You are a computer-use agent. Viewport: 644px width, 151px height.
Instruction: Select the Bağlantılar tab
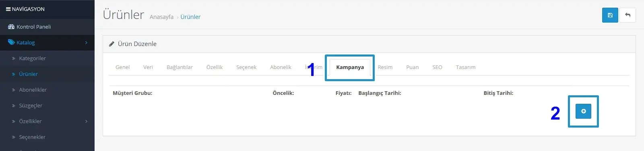pyautogui.click(x=180, y=67)
